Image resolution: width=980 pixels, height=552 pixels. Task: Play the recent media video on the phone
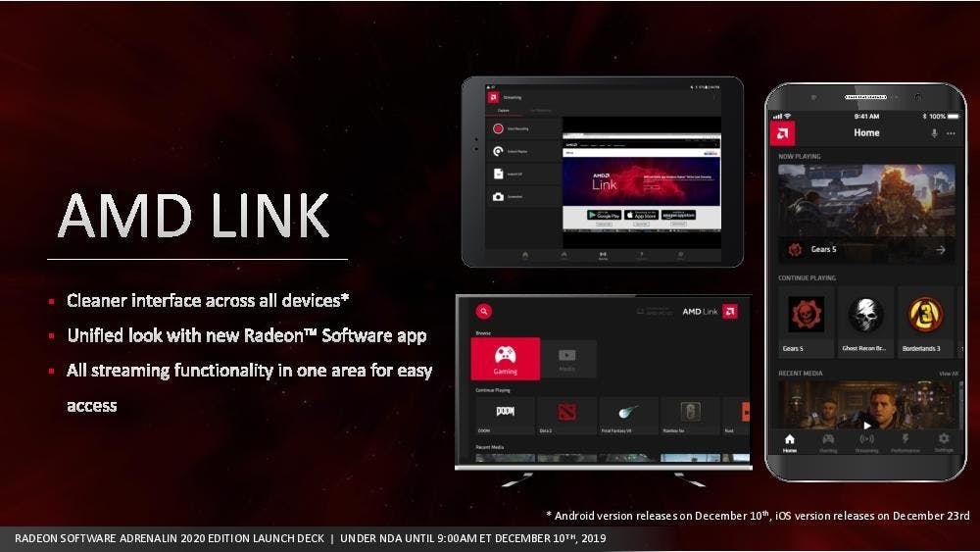867,426
